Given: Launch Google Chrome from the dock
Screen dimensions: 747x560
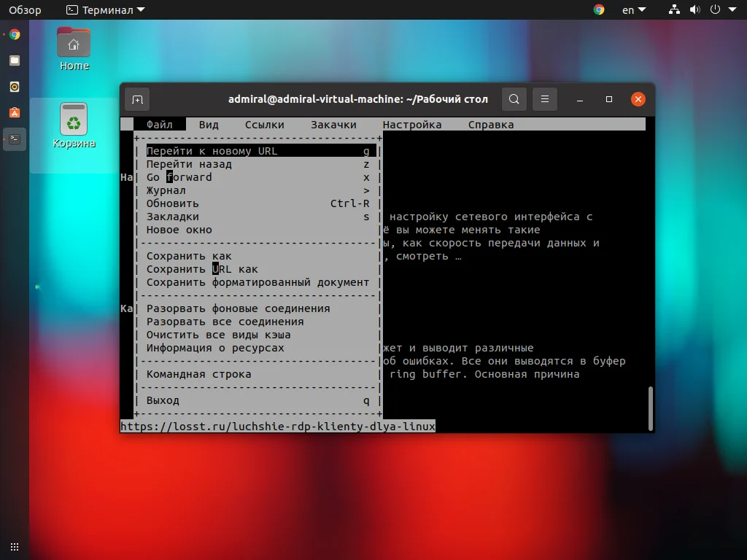Looking at the screenshot, I should coord(14,34).
